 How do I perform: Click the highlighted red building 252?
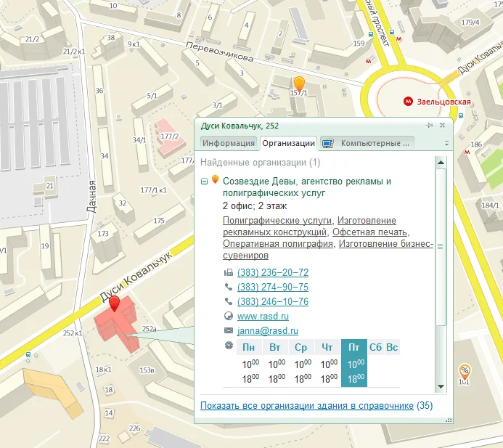(118, 325)
